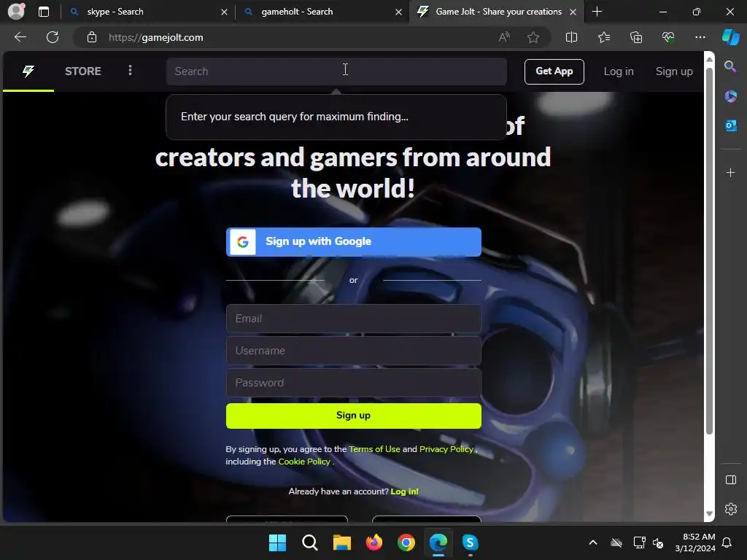Add this page to favorites star
The height and width of the screenshot is (560, 747).
click(x=533, y=37)
